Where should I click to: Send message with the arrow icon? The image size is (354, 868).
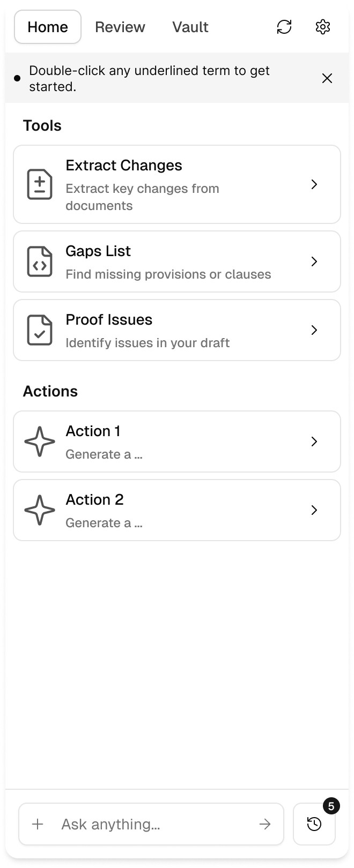[265, 824]
